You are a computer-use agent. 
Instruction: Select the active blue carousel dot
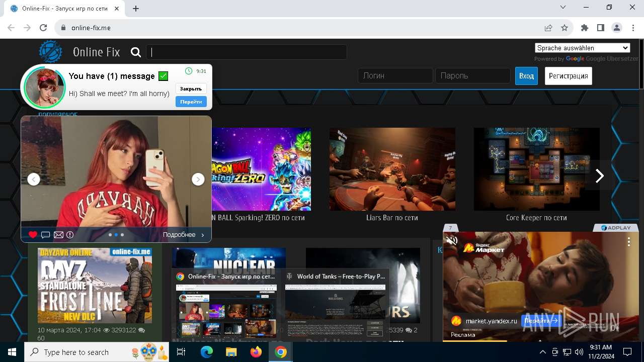point(116,235)
